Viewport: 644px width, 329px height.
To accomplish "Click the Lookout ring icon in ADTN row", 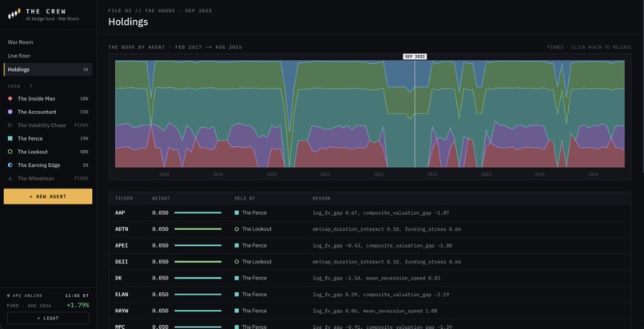I will point(237,229).
